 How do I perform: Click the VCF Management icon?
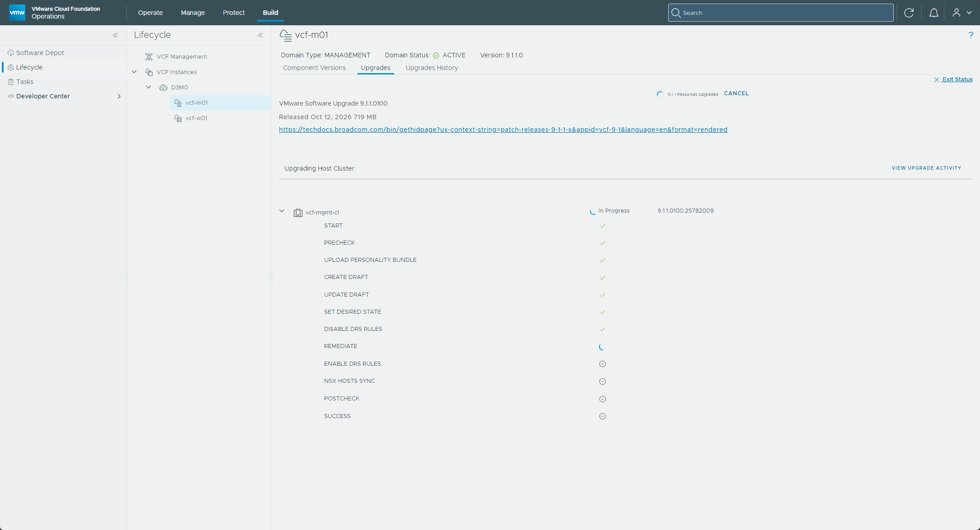pos(149,57)
